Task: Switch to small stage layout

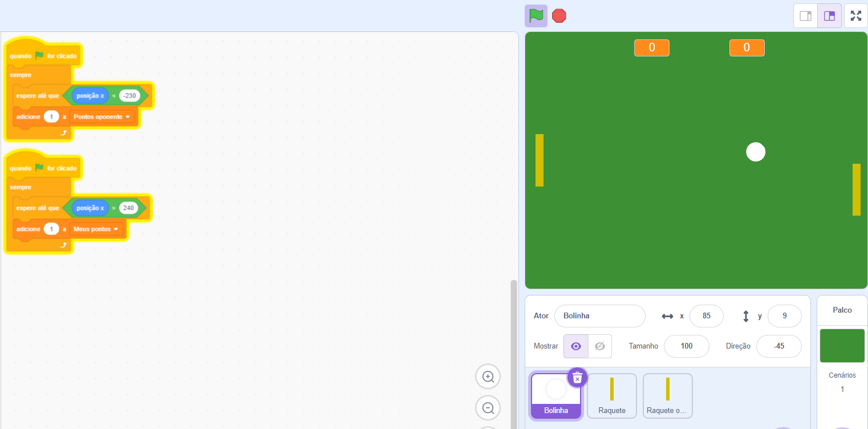Action: (x=805, y=16)
